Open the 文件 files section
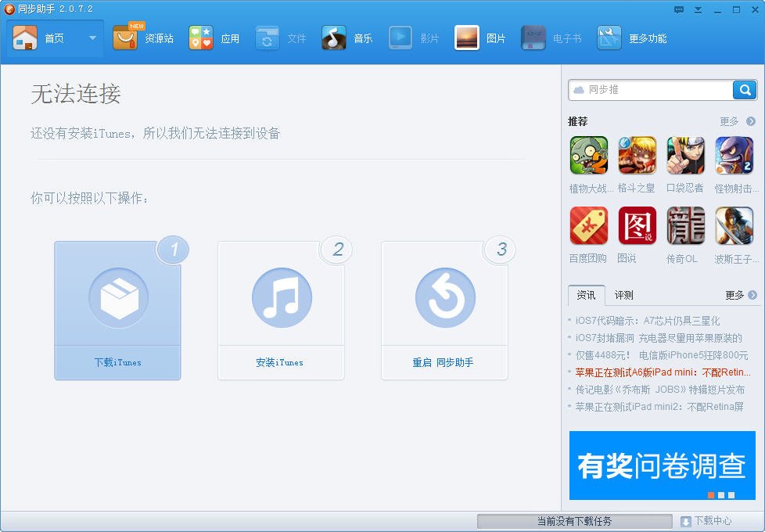765x532 pixels. (x=281, y=38)
